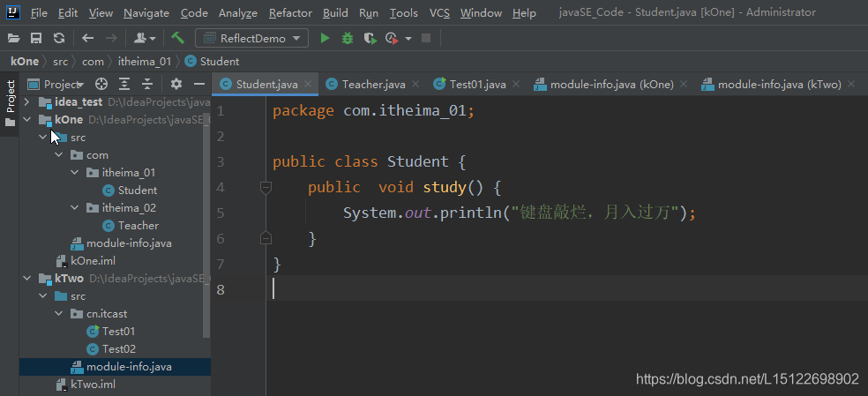Click the Expand All icon in Project panel
The height and width of the screenshot is (396, 868).
124,84
